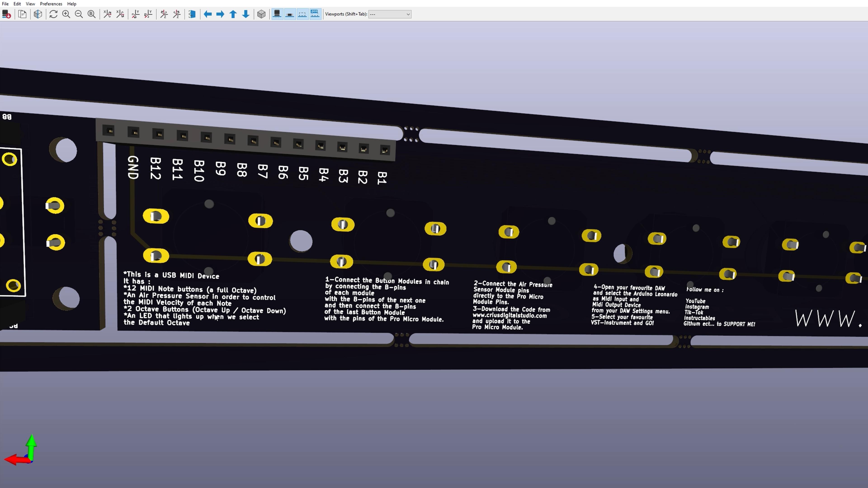The width and height of the screenshot is (868, 488).
Task: Toggle through-hole 3D models visibility
Action: 277,14
